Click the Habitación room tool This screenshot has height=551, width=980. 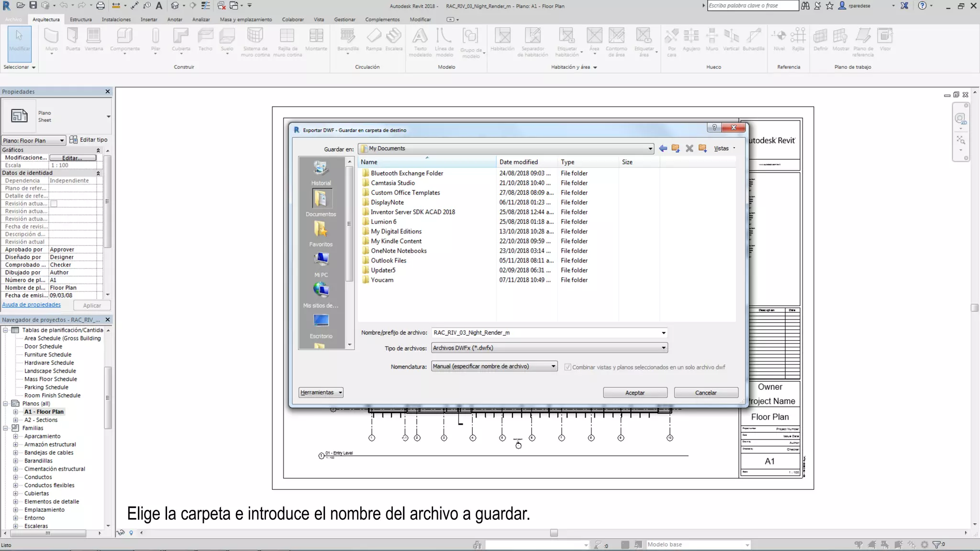pos(502,39)
